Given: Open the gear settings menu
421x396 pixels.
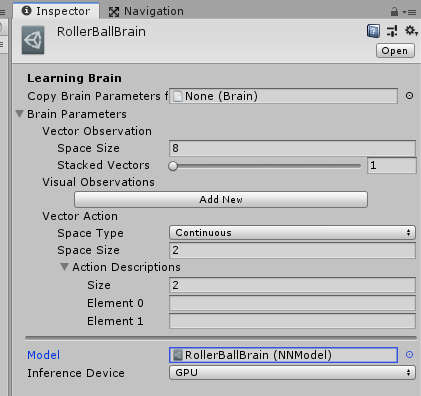Looking at the screenshot, I should pyautogui.click(x=411, y=31).
